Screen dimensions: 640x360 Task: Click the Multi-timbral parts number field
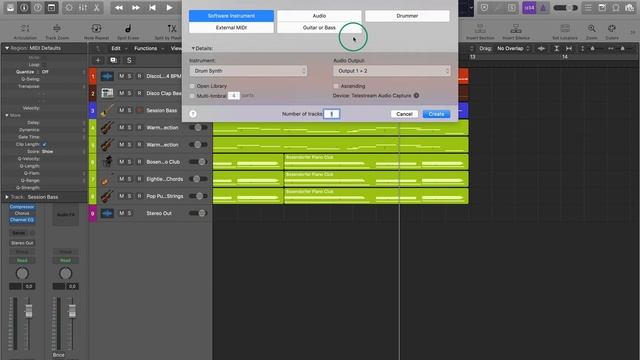pos(233,96)
